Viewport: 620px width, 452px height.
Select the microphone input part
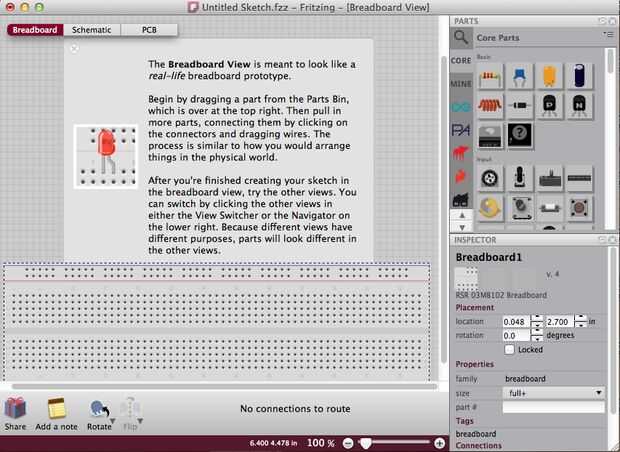(x=520, y=178)
